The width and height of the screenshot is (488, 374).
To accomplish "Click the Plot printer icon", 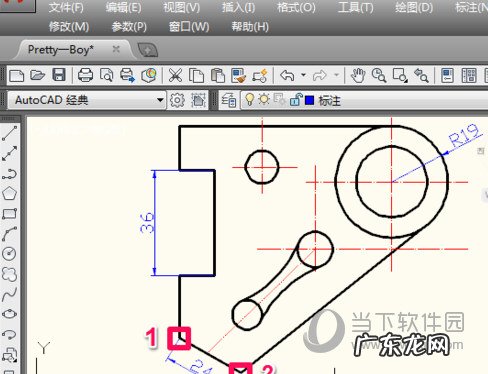I will [85, 75].
